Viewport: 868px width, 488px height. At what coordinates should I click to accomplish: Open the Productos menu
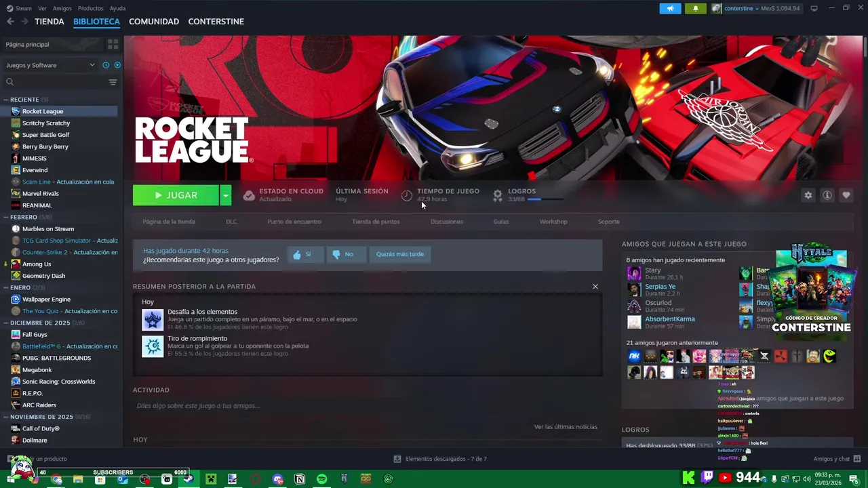[x=90, y=8]
